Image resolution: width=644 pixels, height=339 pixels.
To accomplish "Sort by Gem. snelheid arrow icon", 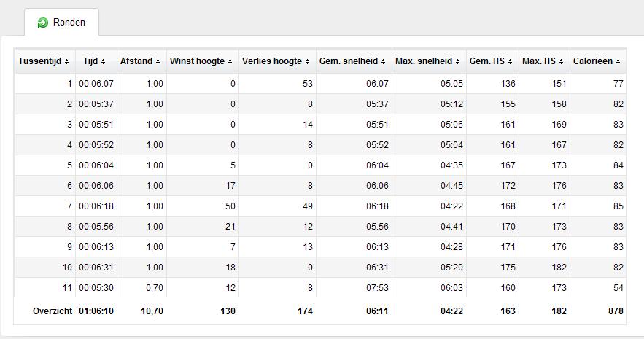I will point(383,61).
